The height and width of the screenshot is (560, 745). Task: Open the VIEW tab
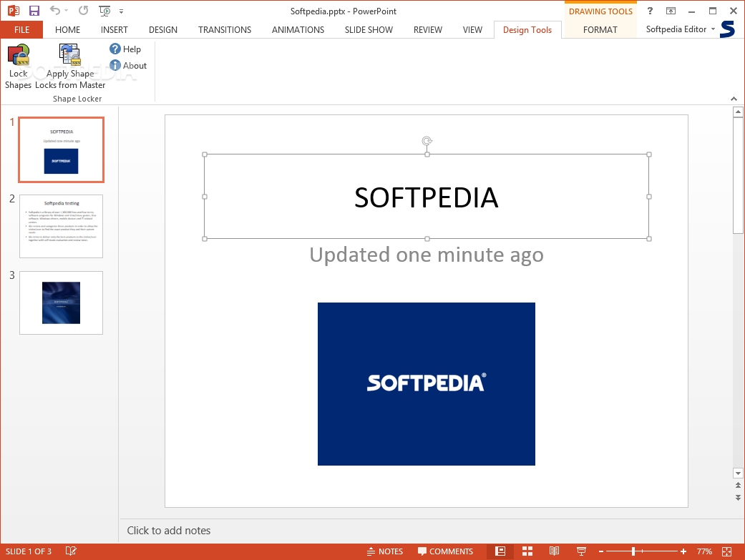(x=472, y=29)
